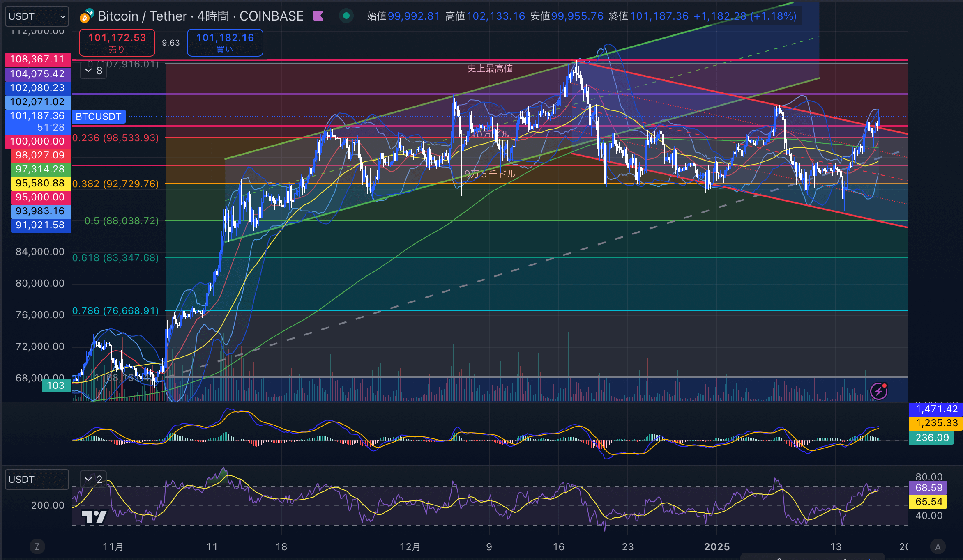Select the 102,071.02 price label
Viewport: 963px width, 560px height.
pos(38,102)
